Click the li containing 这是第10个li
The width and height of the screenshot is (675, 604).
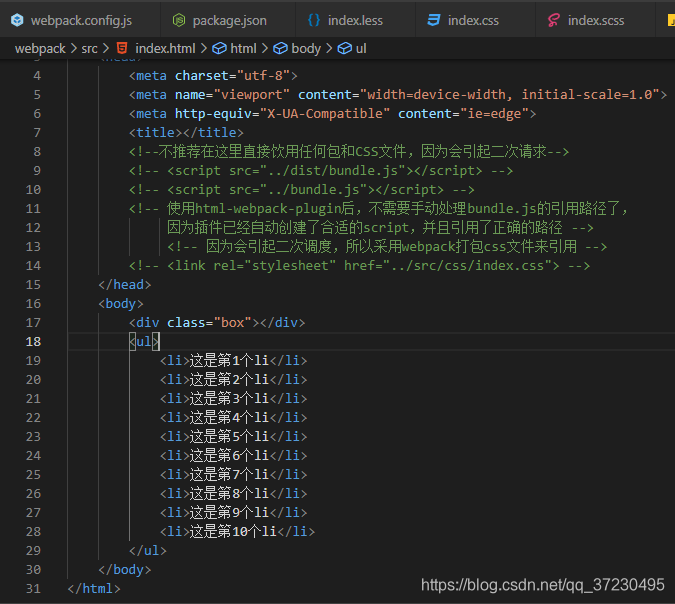click(237, 532)
